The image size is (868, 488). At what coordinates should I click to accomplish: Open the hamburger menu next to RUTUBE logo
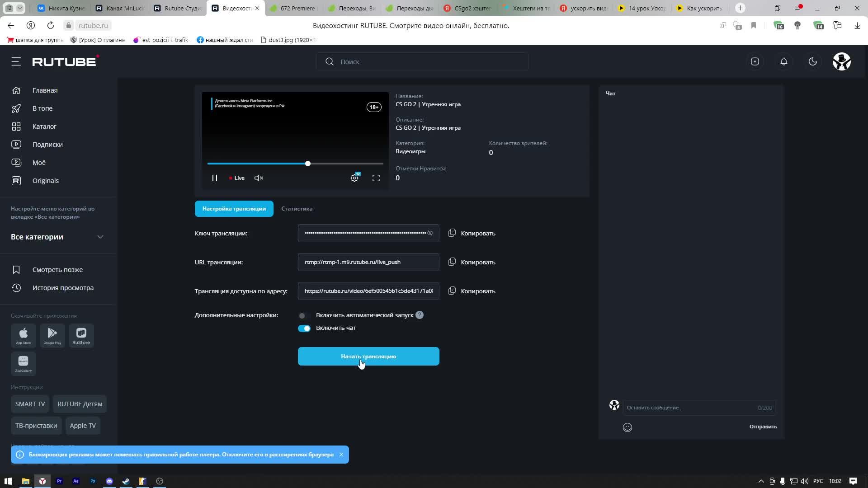click(16, 61)
